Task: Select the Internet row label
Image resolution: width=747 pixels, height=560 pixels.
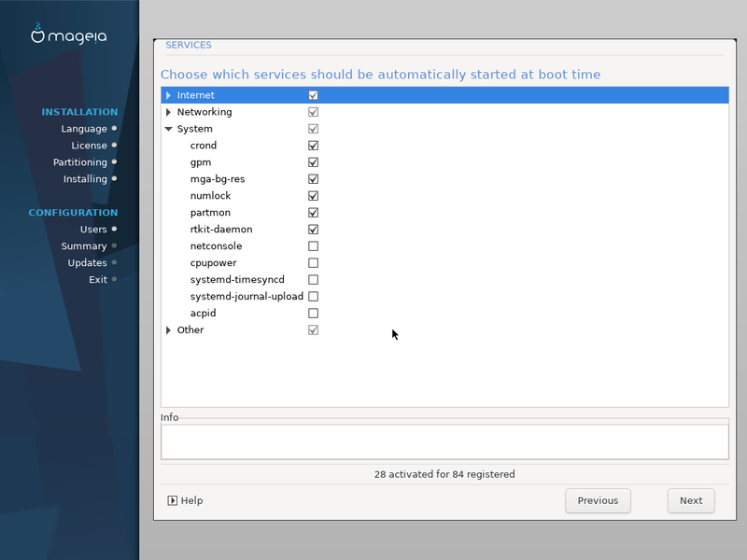Action: click(x=196, y=95)
